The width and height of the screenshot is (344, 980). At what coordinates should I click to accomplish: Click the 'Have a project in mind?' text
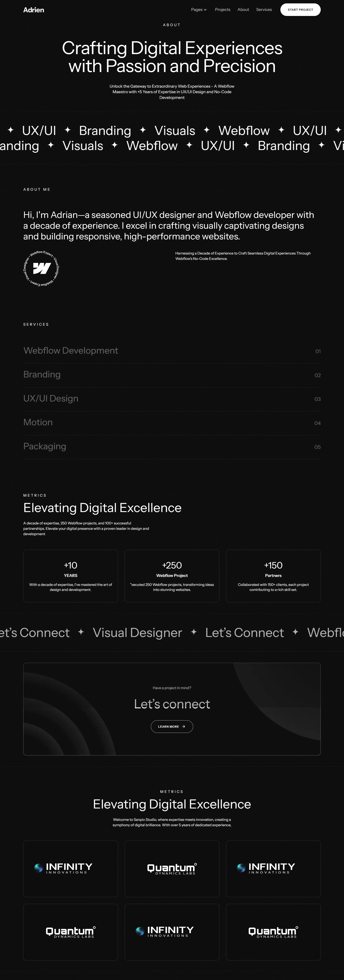(x=172, y=688)
